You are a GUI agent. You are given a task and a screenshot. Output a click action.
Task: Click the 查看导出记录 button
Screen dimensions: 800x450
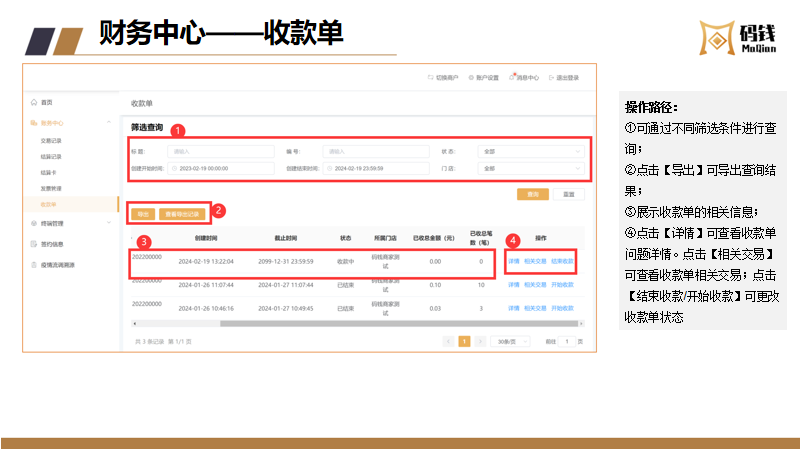point(182,213)
